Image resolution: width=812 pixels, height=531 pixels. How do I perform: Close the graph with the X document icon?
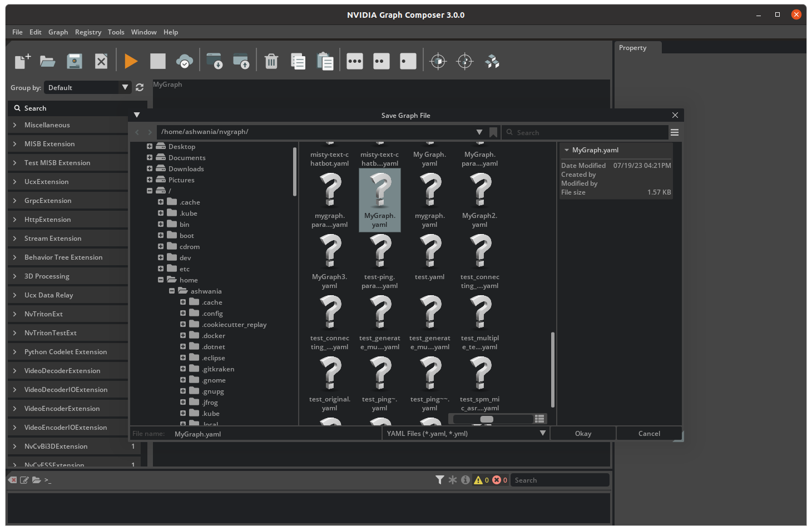(x=101, y=61)
